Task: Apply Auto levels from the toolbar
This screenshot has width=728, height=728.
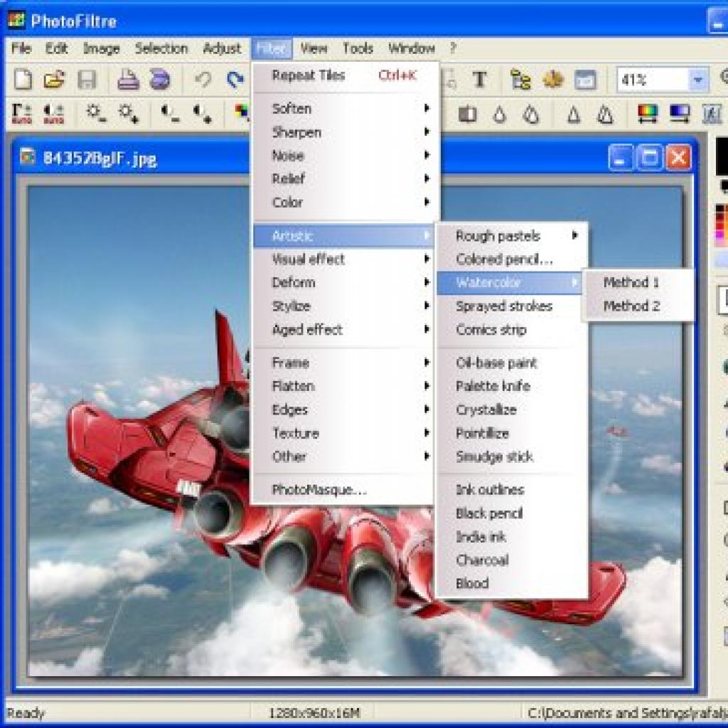Action: click(x=22, y=113)
